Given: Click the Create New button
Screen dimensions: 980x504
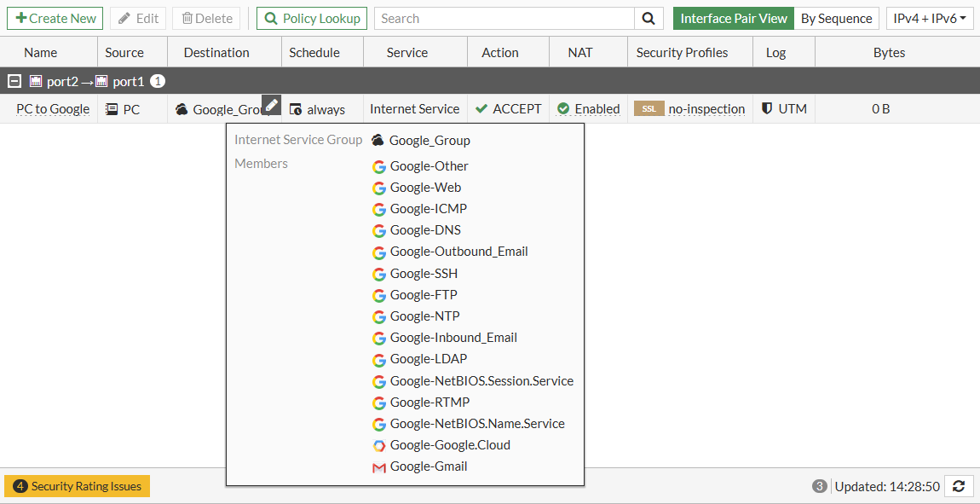Looking at the screenshot, I should click(55, 18).
